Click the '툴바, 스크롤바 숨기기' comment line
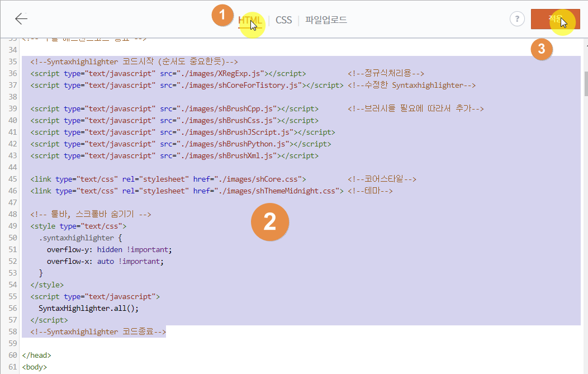 click(x=91, y=215)
